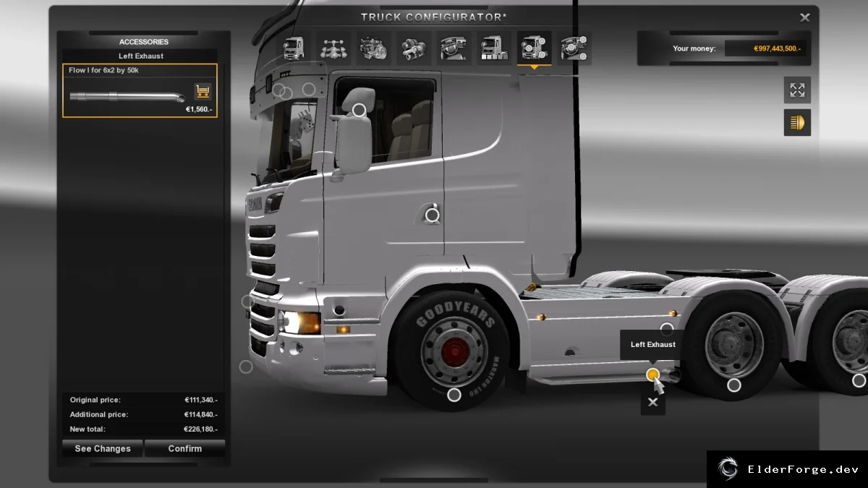868x488 pixels.
Task: Select the front wheel accessory marker
Action: coord(454,395)
